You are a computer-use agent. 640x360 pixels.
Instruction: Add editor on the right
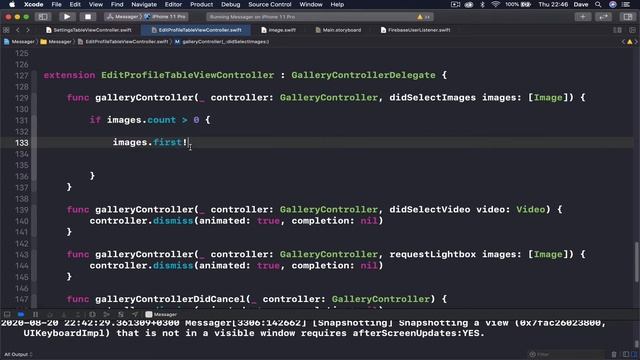(632, 30)
